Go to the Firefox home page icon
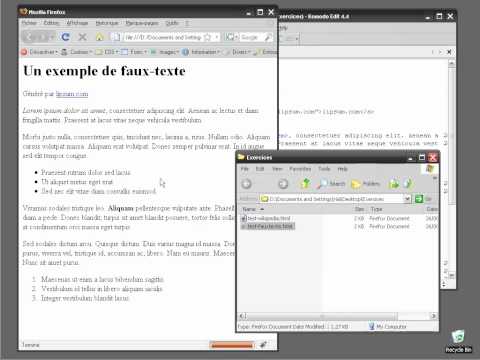The image size is (480, 360). [x=99, y=37]
